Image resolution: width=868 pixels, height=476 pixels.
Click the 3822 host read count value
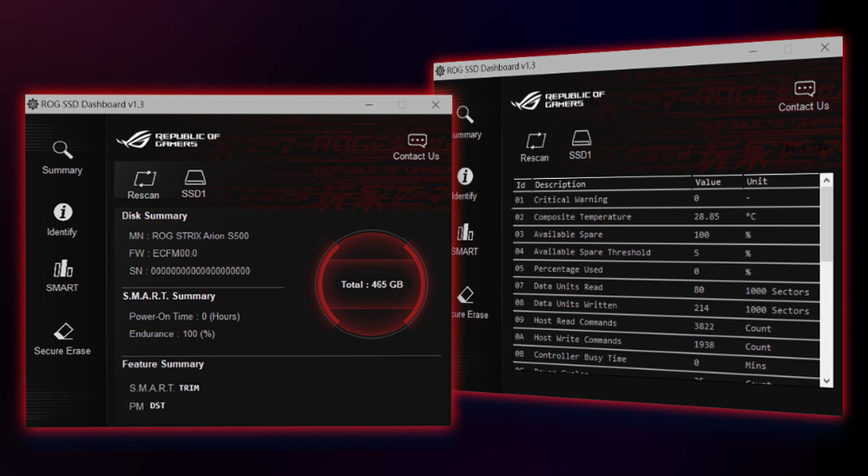click(x=704, y=327)
